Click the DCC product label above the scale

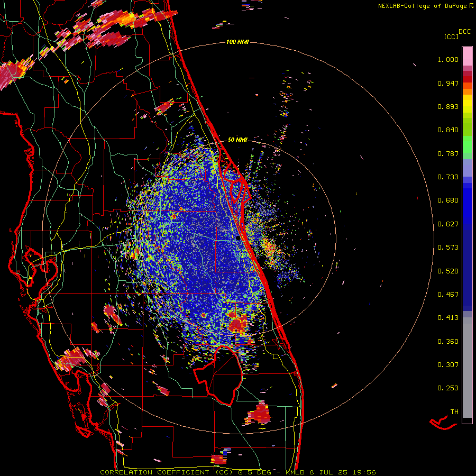[464, 32]
